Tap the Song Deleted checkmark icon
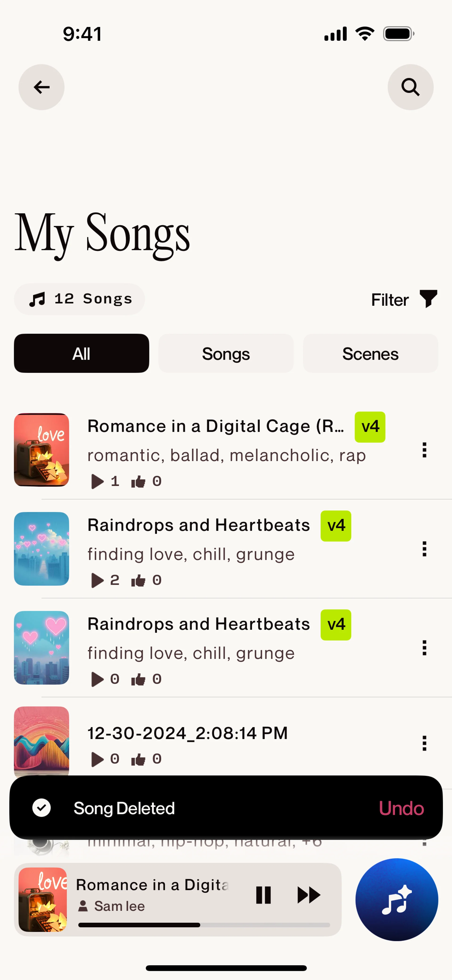The width and height of the screenshot is (452, 980). point(41,808)
